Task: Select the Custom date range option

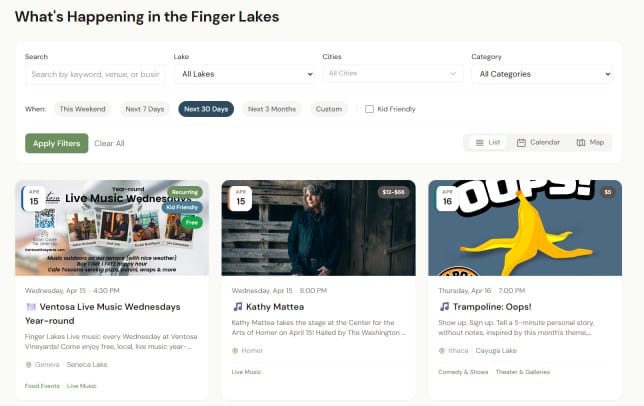Action: pyautogui.click(x=329, y=109)
